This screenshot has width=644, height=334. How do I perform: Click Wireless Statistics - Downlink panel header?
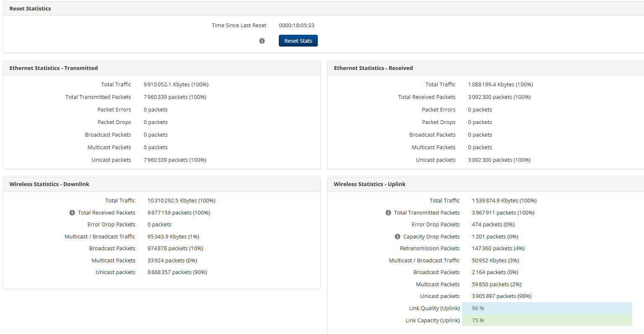tap(49, 184)
